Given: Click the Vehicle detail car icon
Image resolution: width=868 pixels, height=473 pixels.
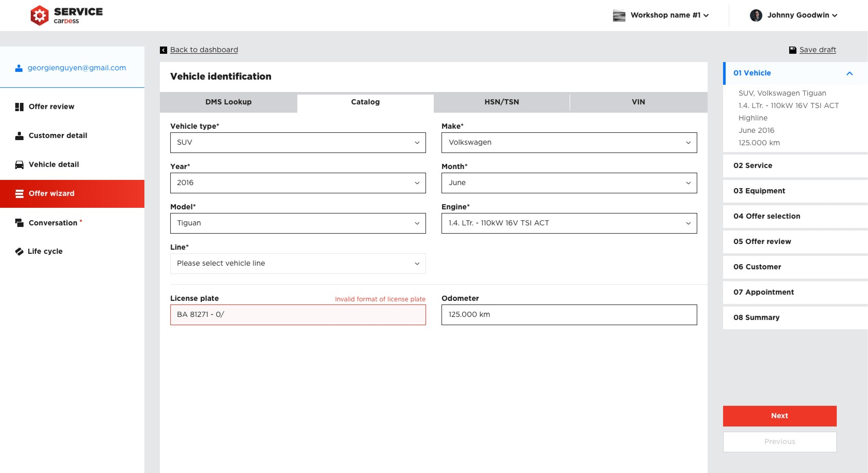Looking at the screenshot, I should pos(19,165).
